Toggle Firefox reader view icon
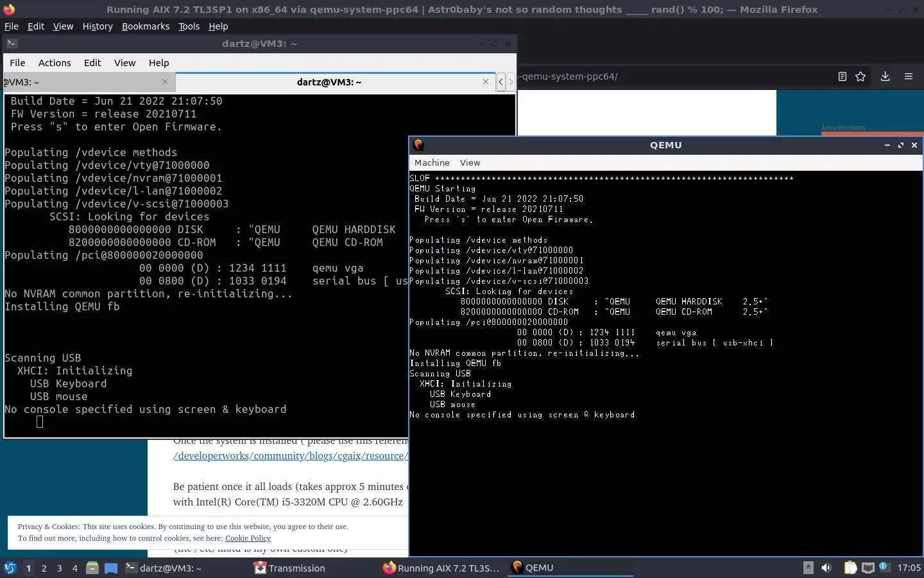The image size is (924, 578). (x=843, y=76)
